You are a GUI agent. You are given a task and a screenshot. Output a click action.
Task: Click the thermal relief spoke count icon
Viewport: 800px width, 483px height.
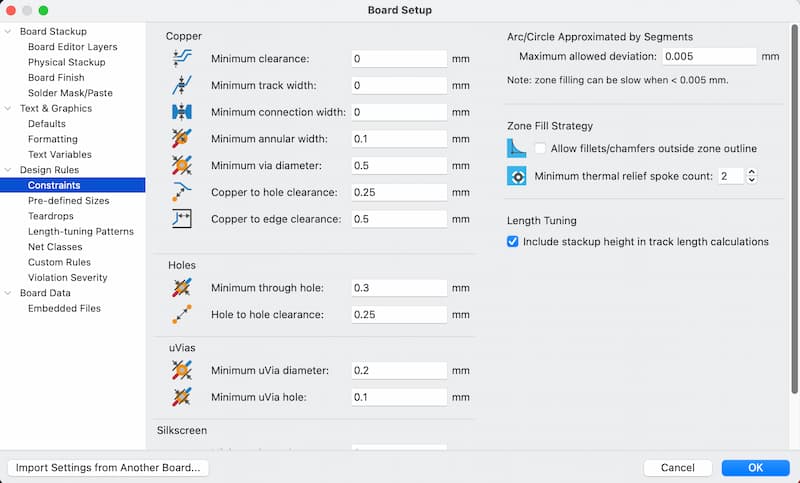coord(517,177)
